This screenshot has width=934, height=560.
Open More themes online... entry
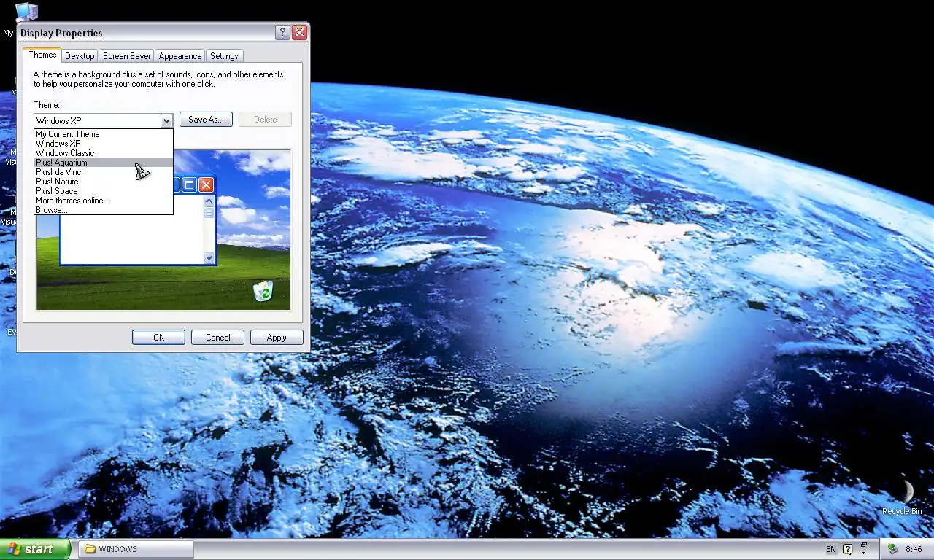coord(104,201)
